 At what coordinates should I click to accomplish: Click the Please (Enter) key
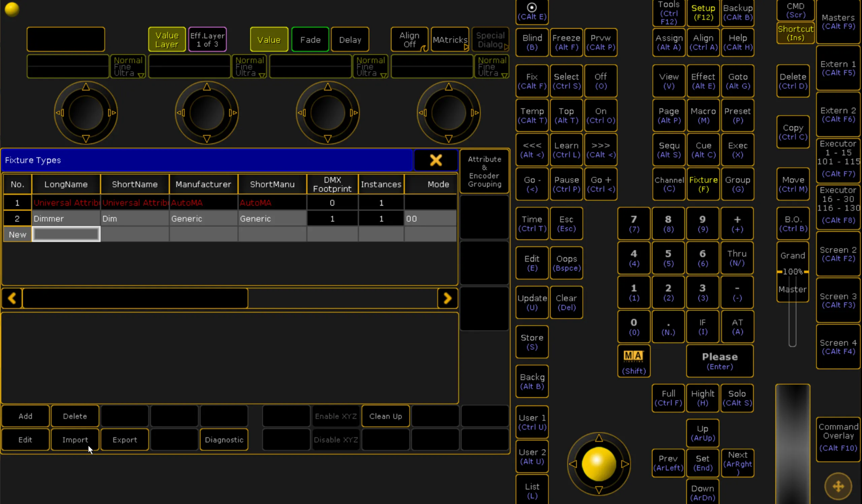[720, 361]
